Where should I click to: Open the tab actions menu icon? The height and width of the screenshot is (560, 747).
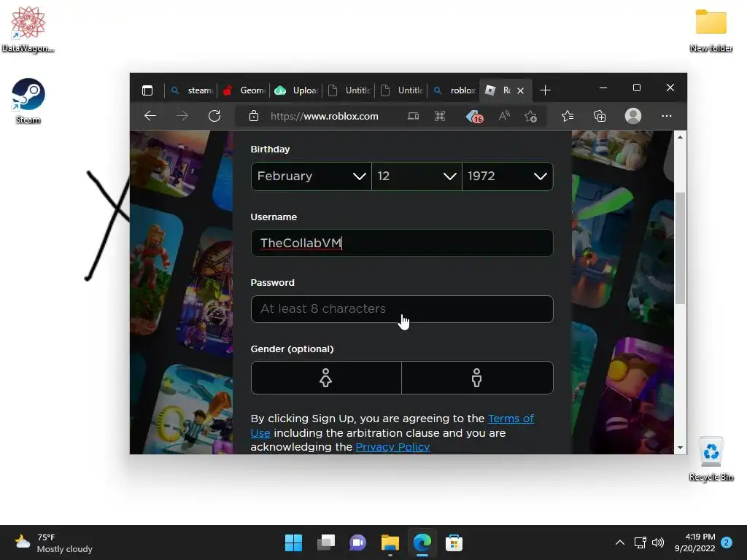147,90
